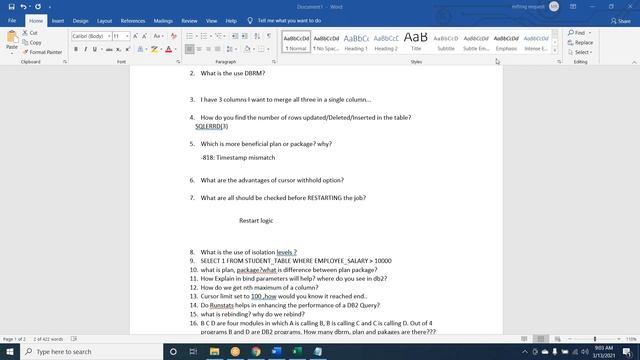Save the document with the floppy disk icon
Image resolution: width=640 pixels, height=360 pixels.
[11, 7]
